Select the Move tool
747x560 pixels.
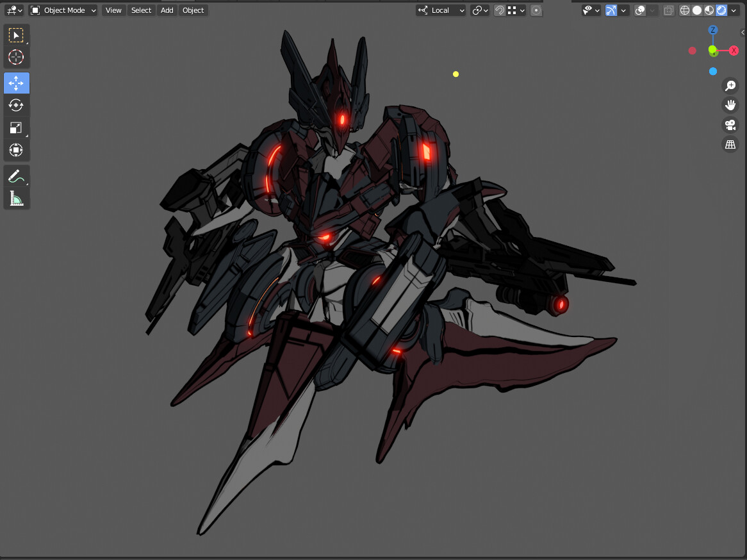coord(16,83)
